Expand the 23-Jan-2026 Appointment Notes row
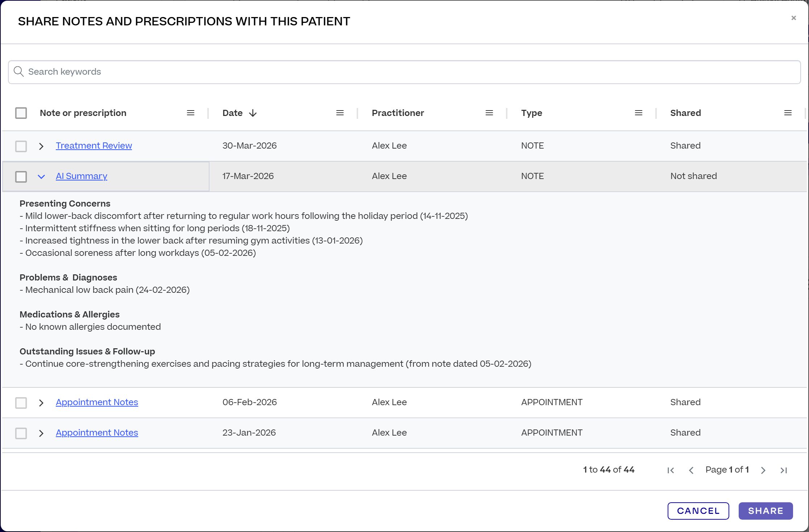This screenshot has width=809, height=532. pyautogui.click(x=41, y=433)
